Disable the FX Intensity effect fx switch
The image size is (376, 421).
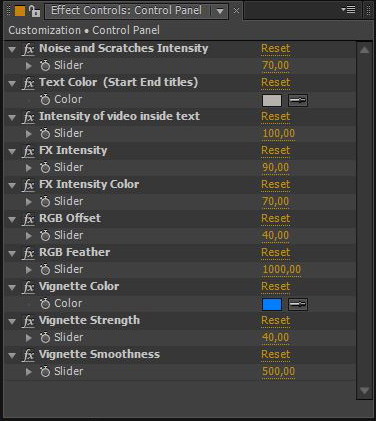29,151
